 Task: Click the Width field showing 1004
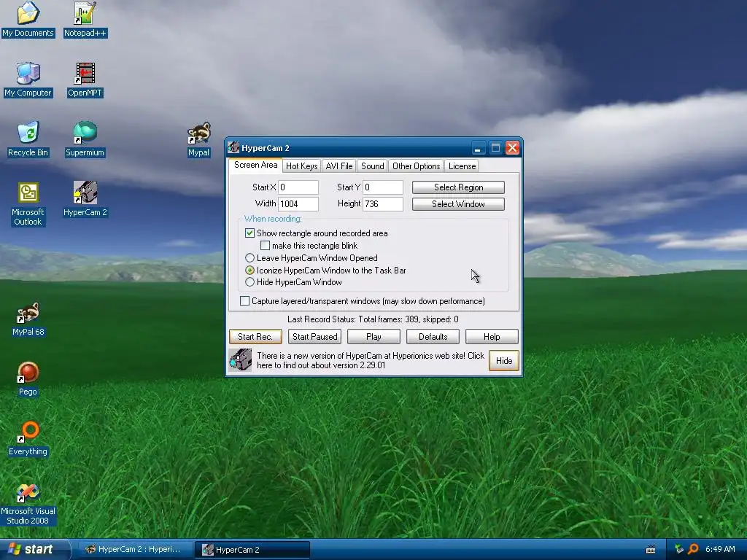298,204
